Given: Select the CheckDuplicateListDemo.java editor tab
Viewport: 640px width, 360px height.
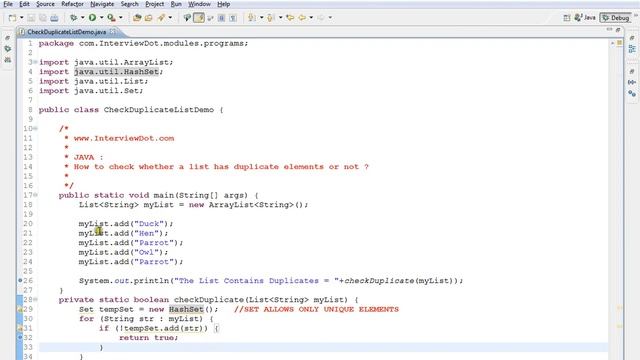Looking at the screenshot, I should (66, 32).
